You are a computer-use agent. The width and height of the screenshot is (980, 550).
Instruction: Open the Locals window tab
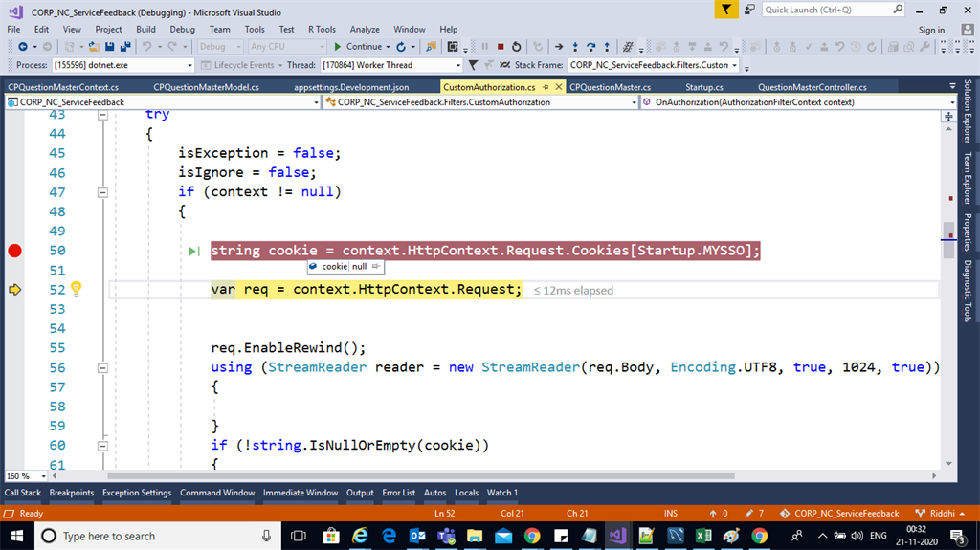(x=466, y=493)
